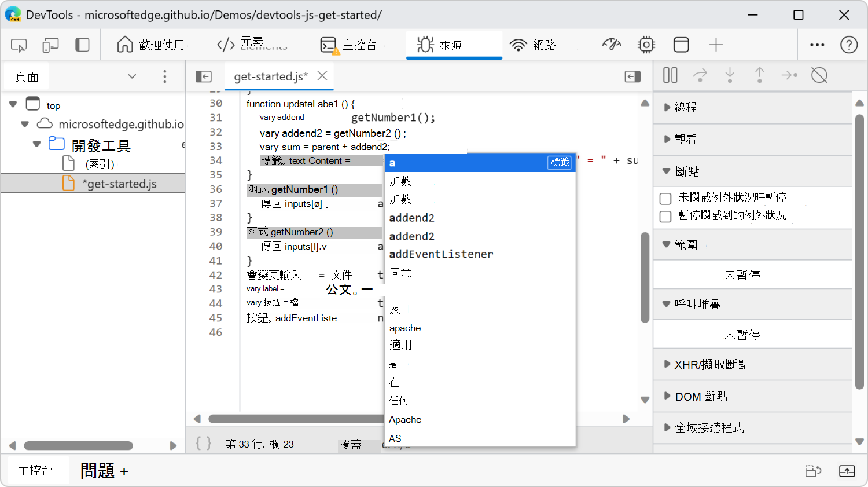Click the pause script execution icon
Image resolution: width=868 pixels, height=487 pixels.
click(670, 75)
